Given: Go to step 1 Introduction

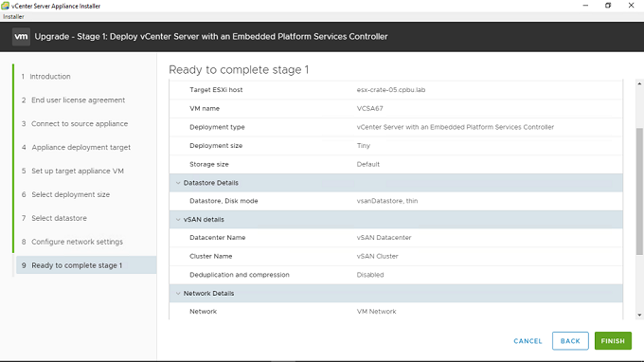Looking at the screenshot, I should (45, 77).
